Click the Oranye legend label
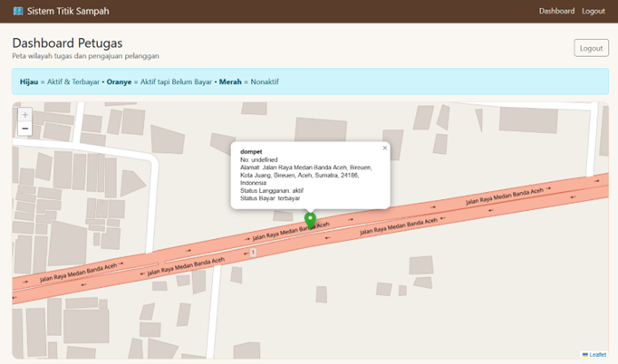The width and height of the screenshot is (618, 364). point(119,81)
